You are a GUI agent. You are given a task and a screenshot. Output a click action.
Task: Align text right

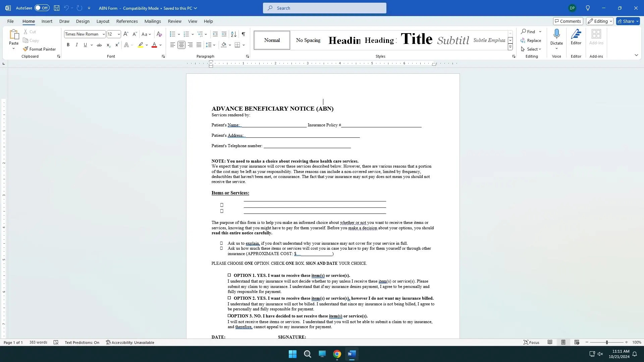pos(190,45)
